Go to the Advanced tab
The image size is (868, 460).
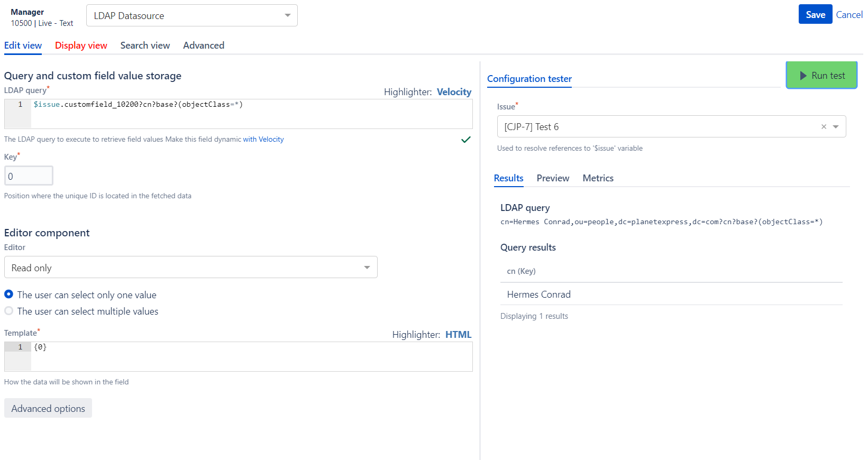204,45
